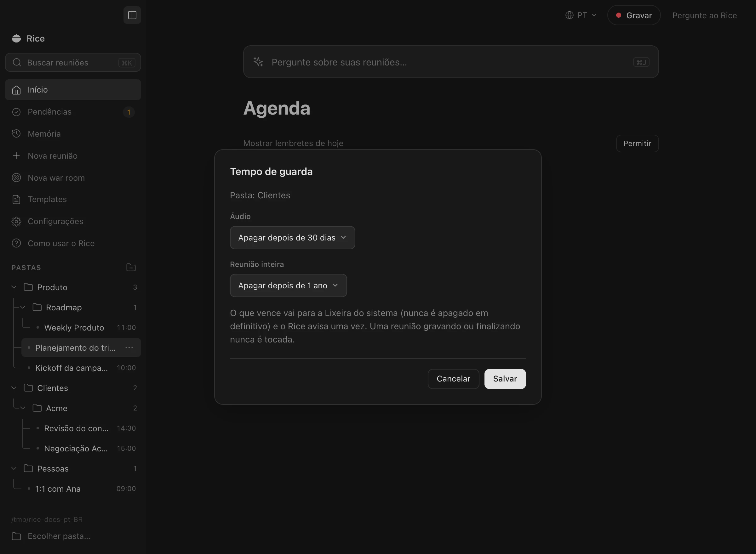Click the Pendências checkmark icon
The width and height of the screenshot is (756, 554).
pyautogui.click(x=16, y=112)
